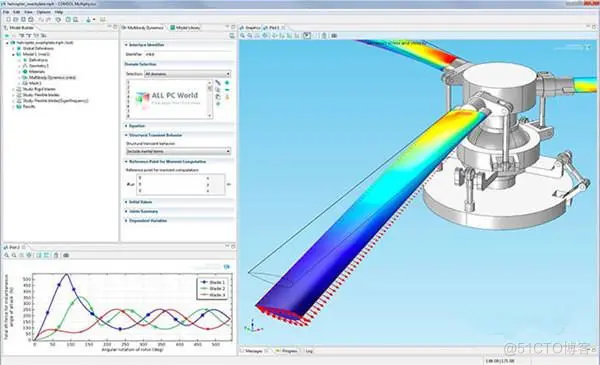The height and width of the screenshot is (365, 600).
Task: Collapse the root model file node
Action: (7, 43)
